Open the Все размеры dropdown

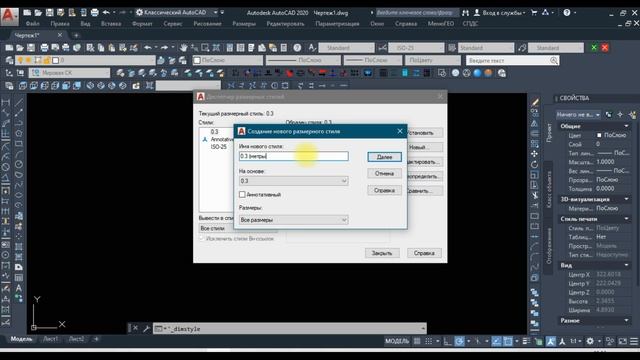(x=293, y=220)
